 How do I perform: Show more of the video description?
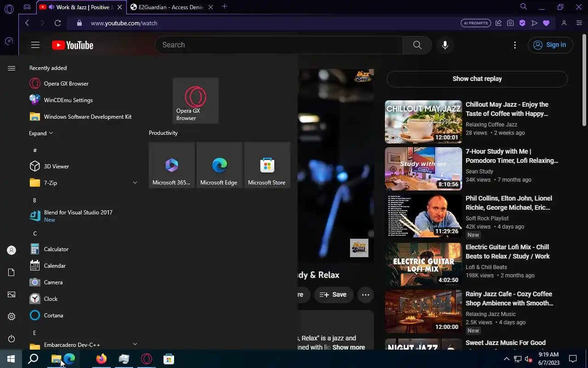coord(349,347)
